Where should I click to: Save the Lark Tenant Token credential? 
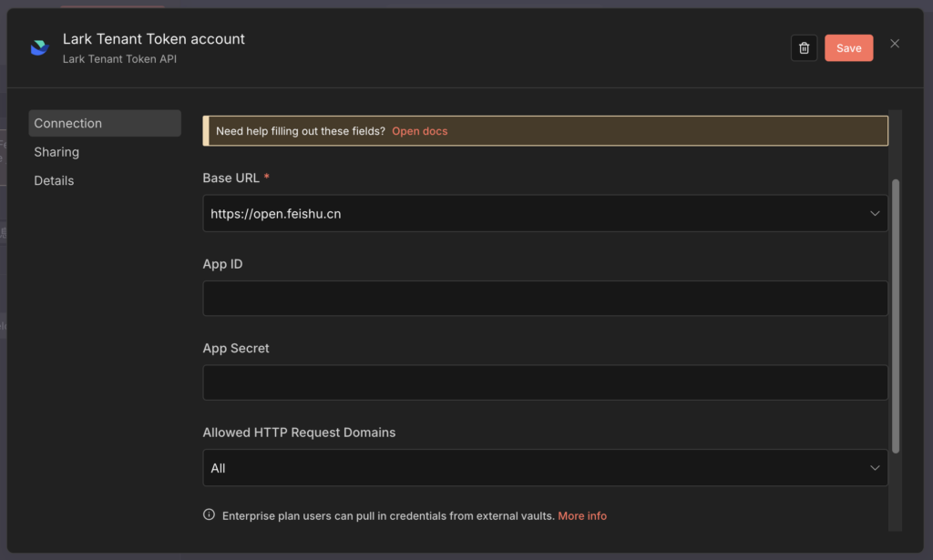click(848, 48)
